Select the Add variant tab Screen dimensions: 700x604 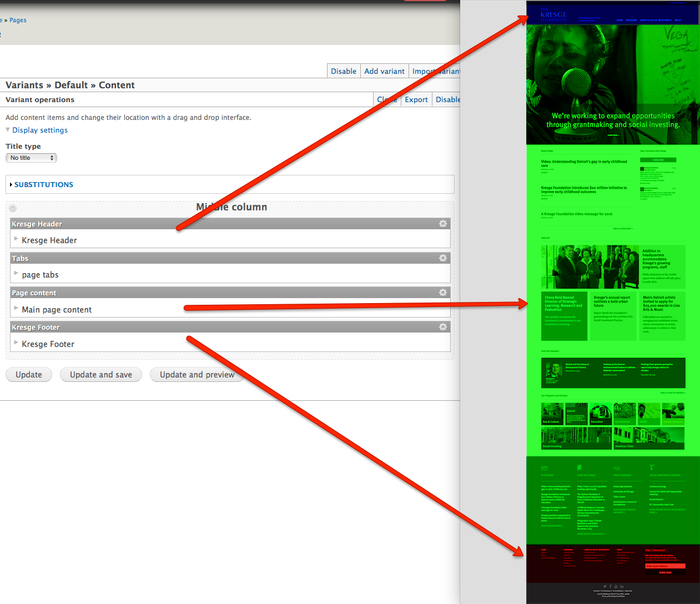click(384, 71)
